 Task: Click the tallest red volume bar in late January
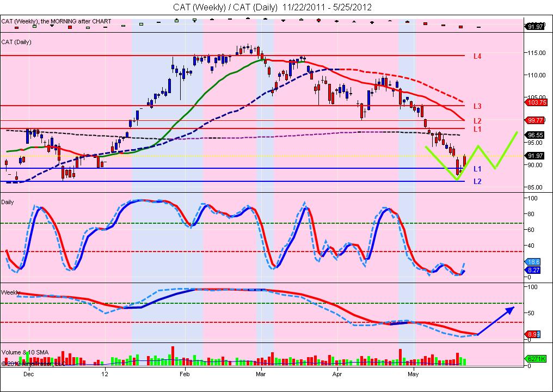pos(173,356)
